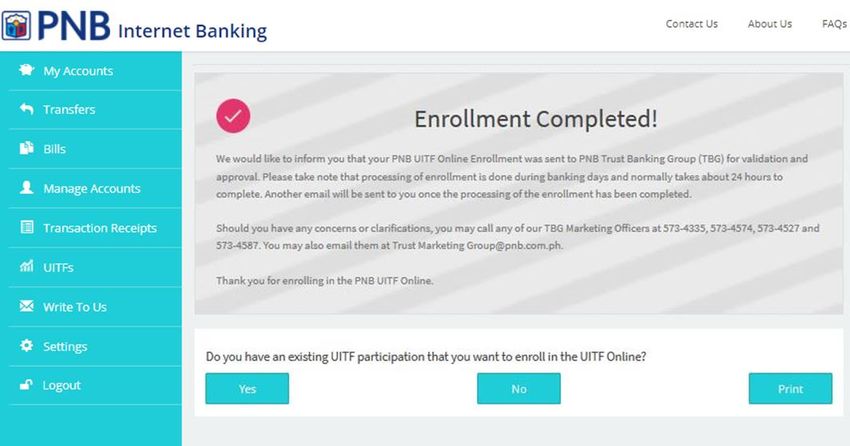This screenshot has height=446, width=850.
Task: Open the UITFs sidebar section
Action: (x=94, y=267)
